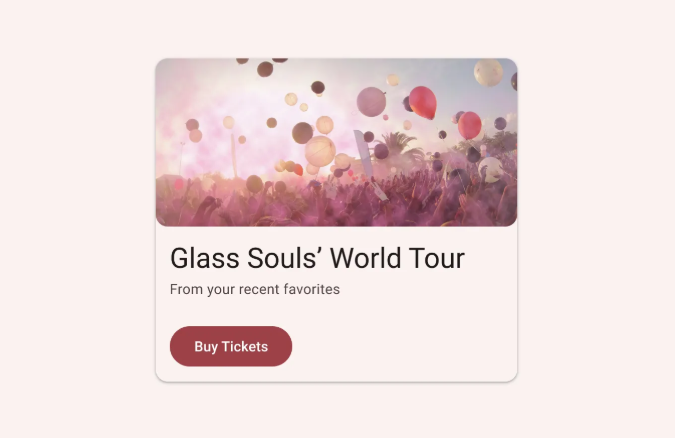Screen dimensions: 675x438
Task: Click the word "Tour" in the card title
Action: click(437, 258)
